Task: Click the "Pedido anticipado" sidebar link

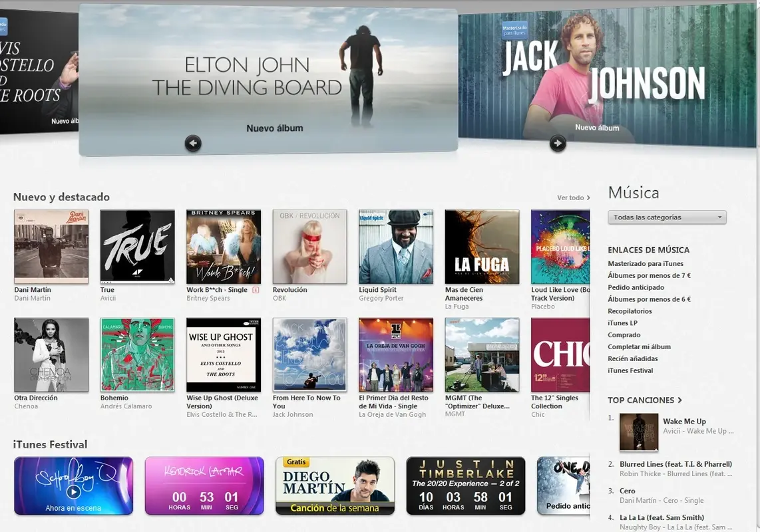Action: pos(637,287)
